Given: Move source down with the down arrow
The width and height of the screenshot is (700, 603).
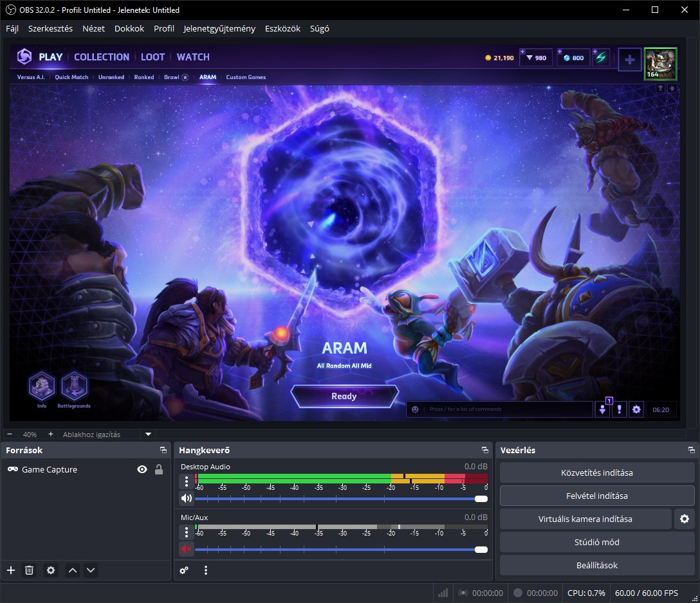Looking at the screenshot, I should (91, 570).
